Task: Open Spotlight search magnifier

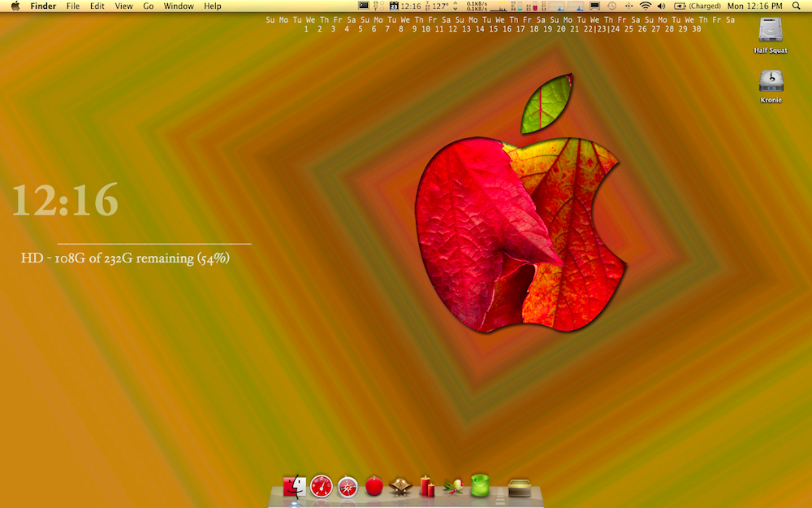Action: 797,6
